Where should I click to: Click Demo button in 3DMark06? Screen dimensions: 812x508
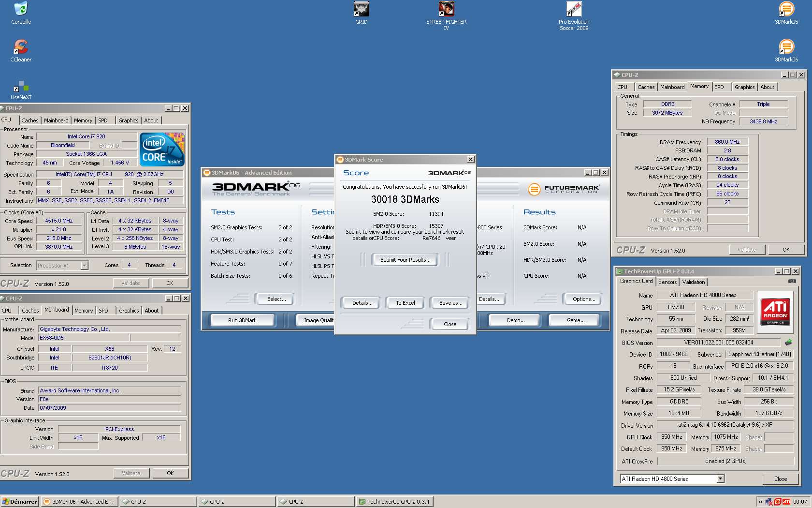516,320
